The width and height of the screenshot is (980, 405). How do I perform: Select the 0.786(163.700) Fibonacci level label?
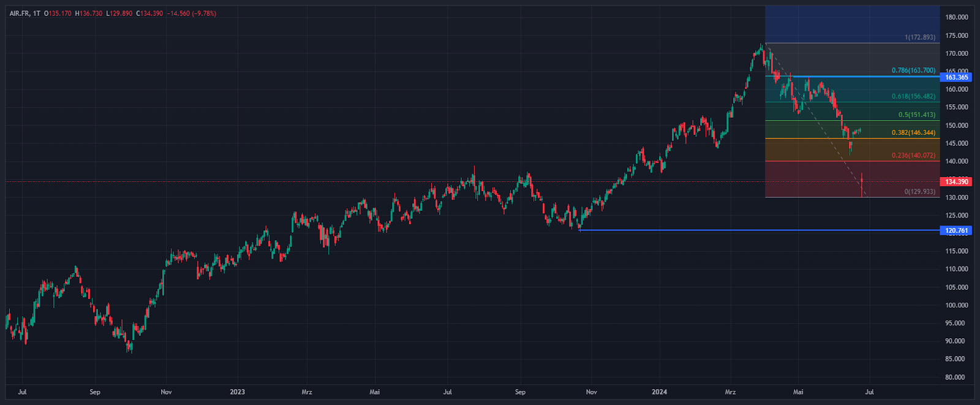(913, 70)
